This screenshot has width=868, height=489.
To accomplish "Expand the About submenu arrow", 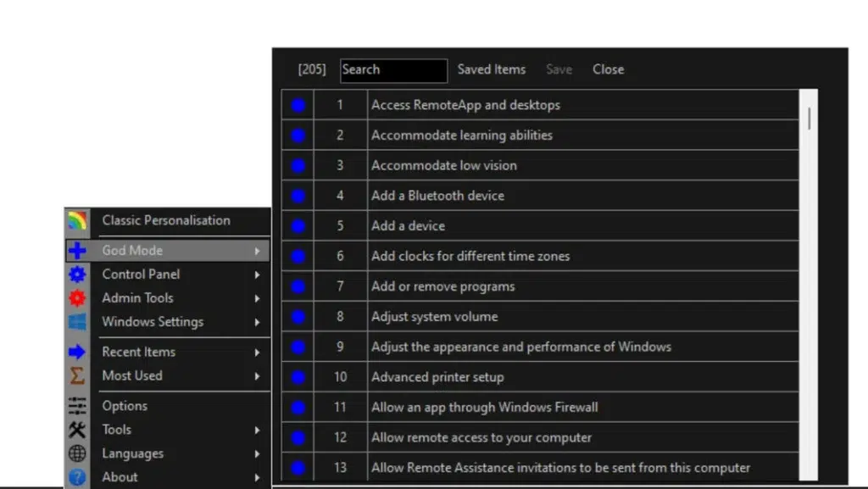I will tap(258, 477).
